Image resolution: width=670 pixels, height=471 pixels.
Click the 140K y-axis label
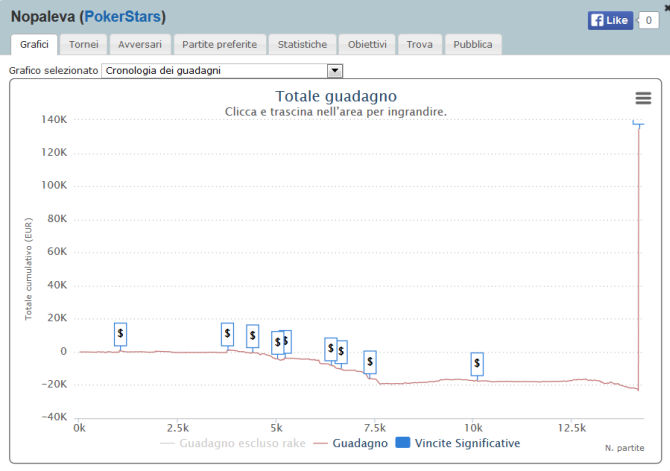[x=54, y=119]
